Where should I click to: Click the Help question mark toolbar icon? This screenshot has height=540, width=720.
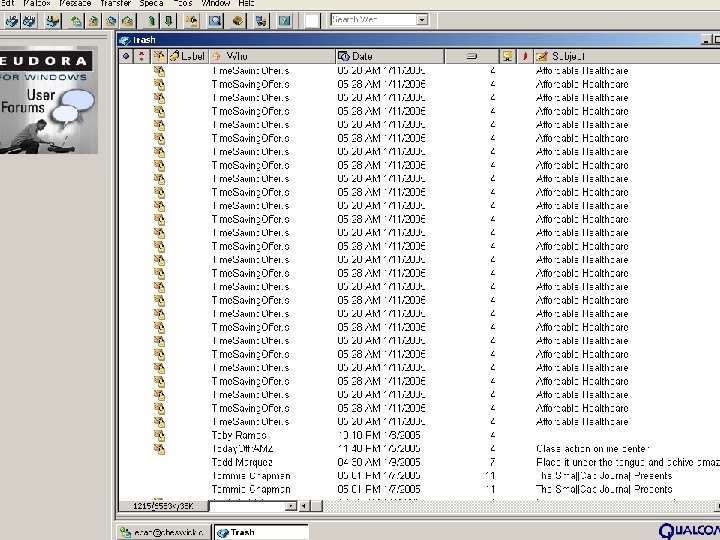[285, 21]
